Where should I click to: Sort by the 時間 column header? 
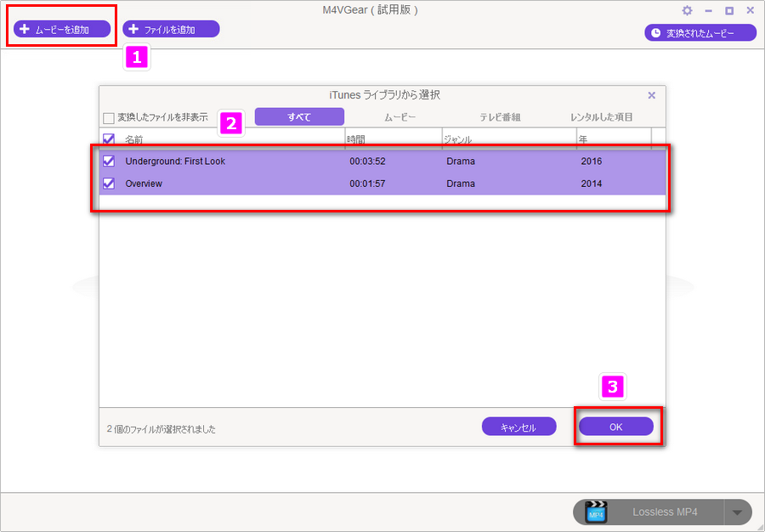click(356, 139)
